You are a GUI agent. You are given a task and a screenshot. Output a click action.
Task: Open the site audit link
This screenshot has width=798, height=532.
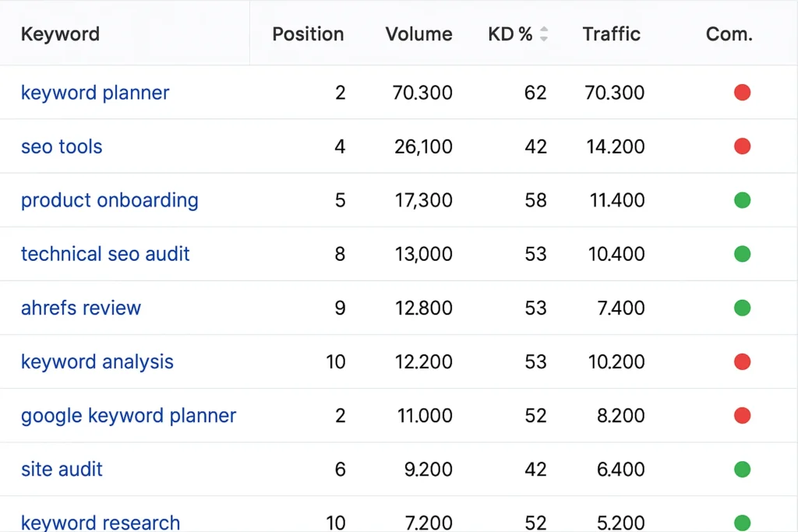tap(62, 469)
